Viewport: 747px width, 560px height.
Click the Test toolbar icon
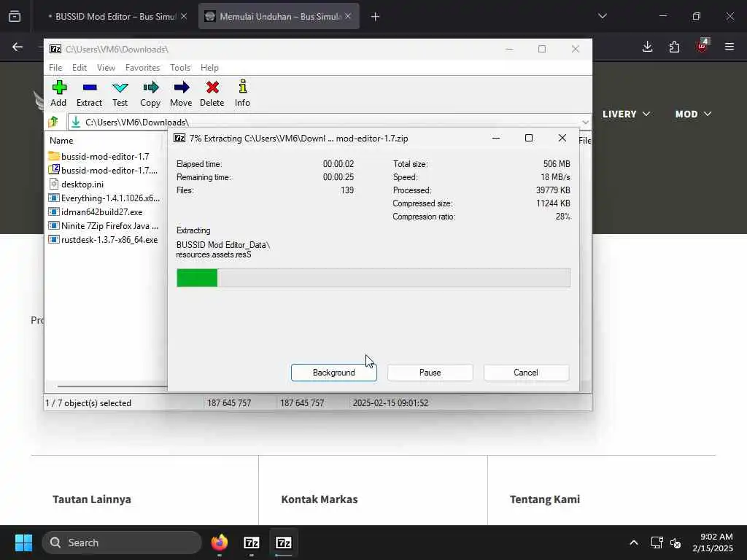pyautogui.click(x=120, y=93)
